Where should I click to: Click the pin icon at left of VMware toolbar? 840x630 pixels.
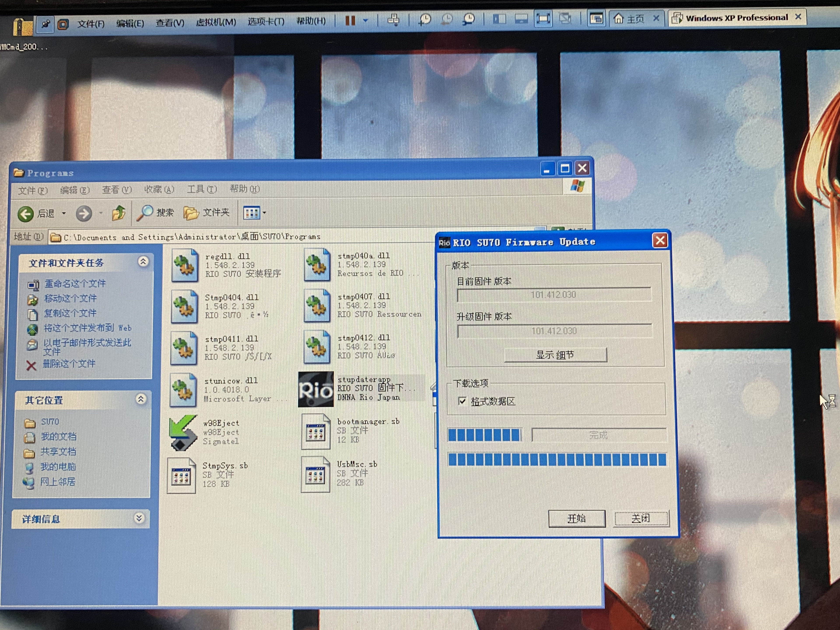(45, 25)
